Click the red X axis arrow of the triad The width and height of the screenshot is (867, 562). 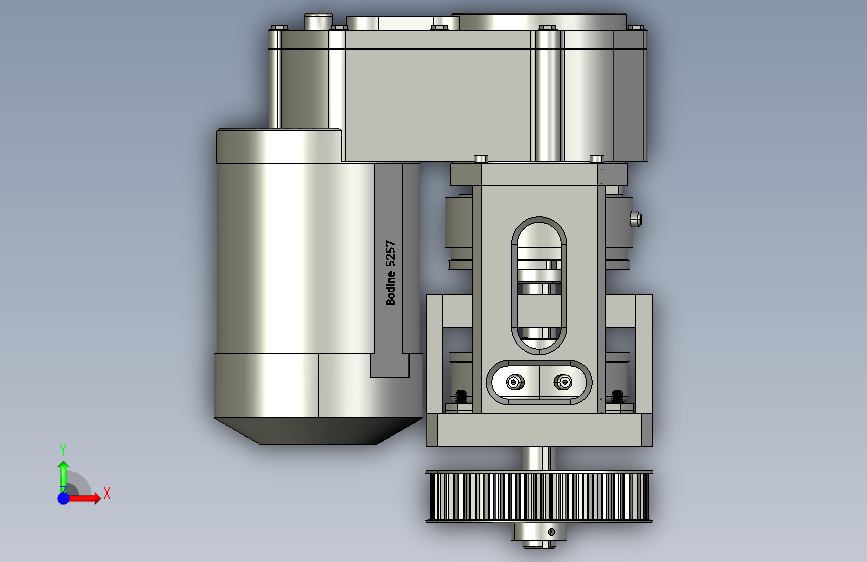click(x=84, y=498)
